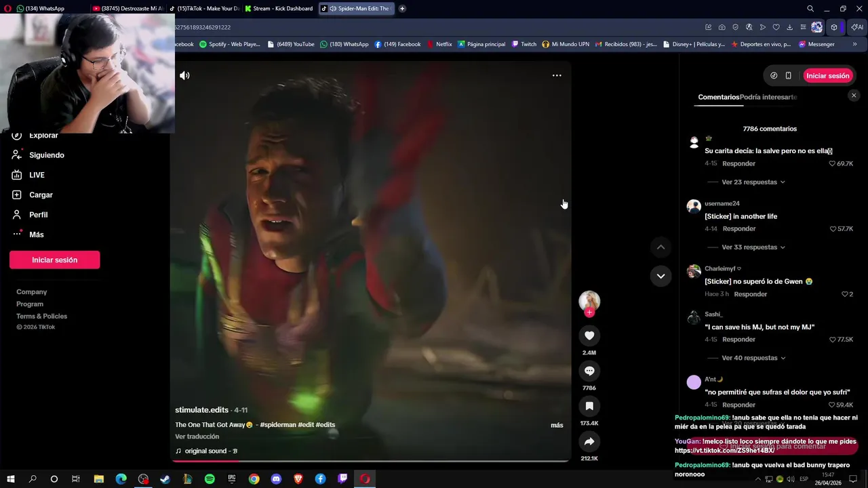868x488 pixels.
Task: Open stimulate.edits creator avatar
Action: coord(589,301)
